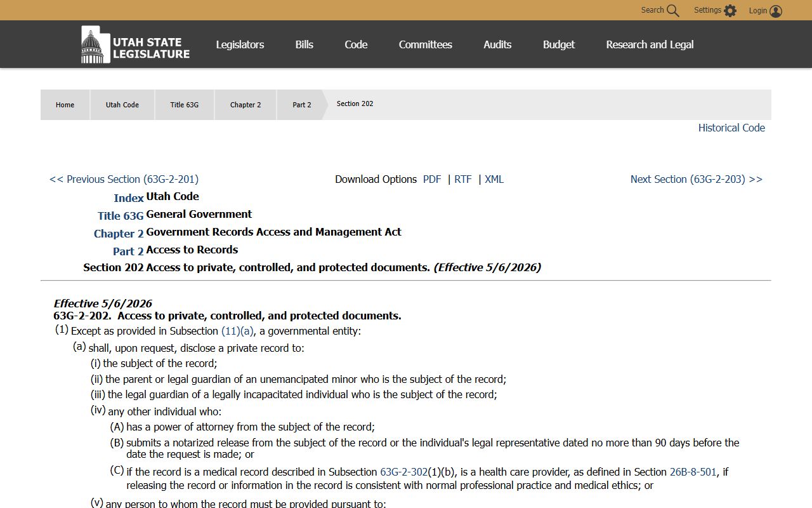Open the Historical Code link

[x=731, y=128]
